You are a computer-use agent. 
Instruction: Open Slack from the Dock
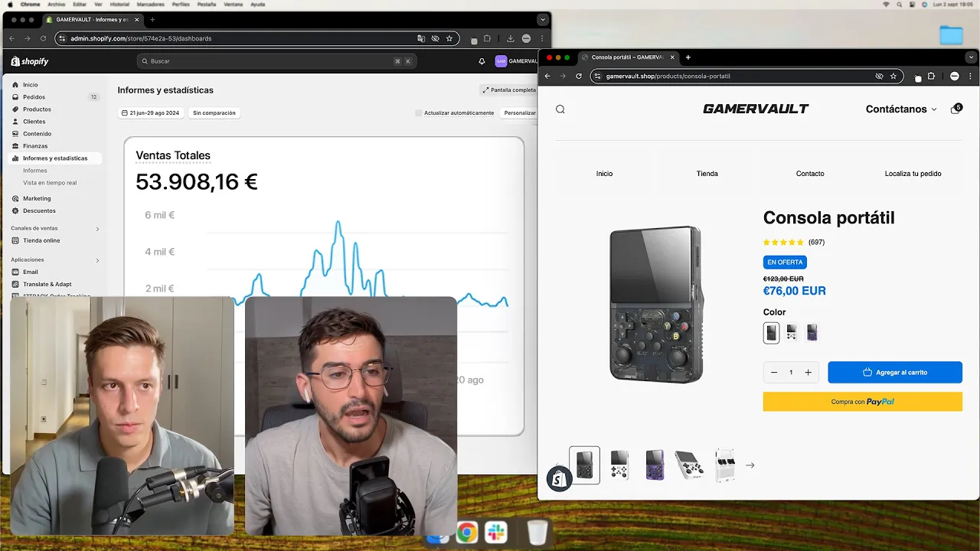pos(495,533)
